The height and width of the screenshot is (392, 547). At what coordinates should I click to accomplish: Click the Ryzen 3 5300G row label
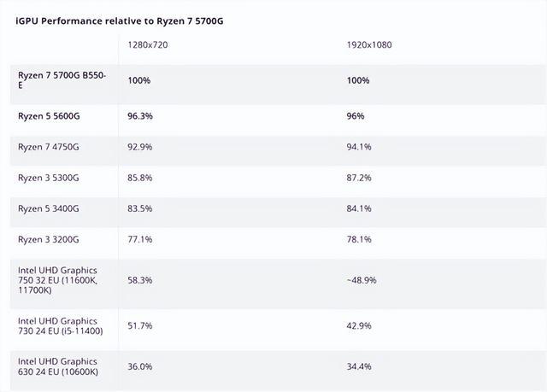(x=49, y=178)
